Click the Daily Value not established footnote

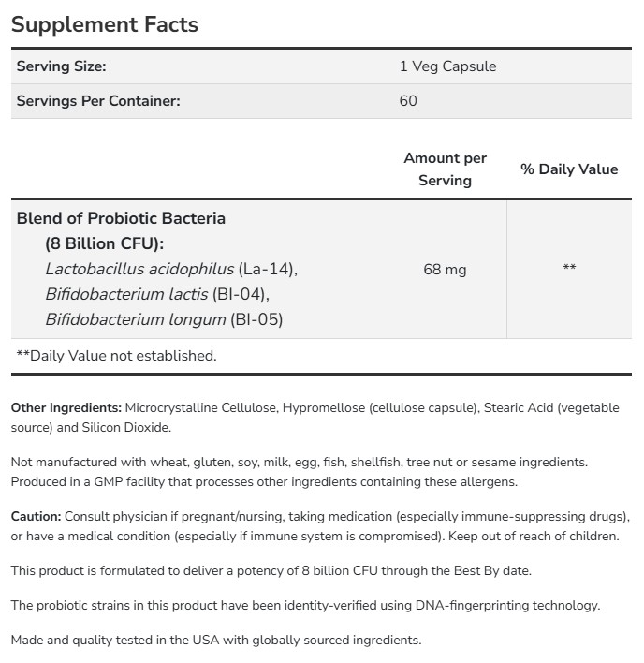click(x=116, y=355)
